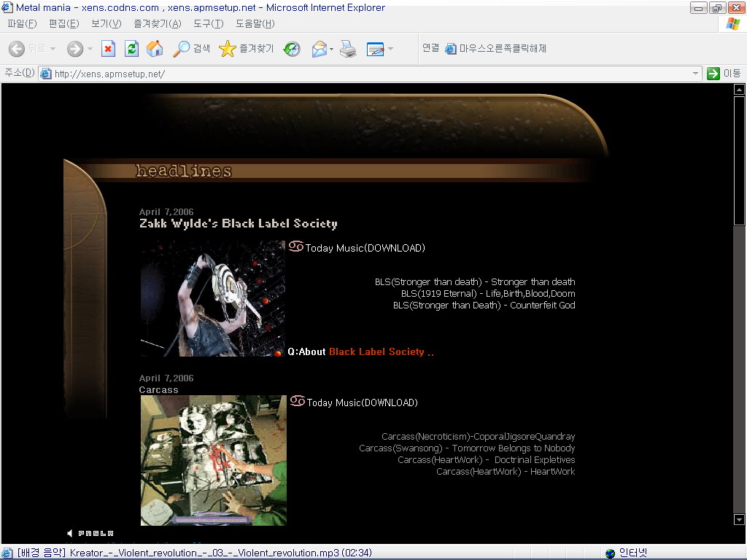Go to the Home page icon
The image size is (747, 560).
tap(155, 49)
